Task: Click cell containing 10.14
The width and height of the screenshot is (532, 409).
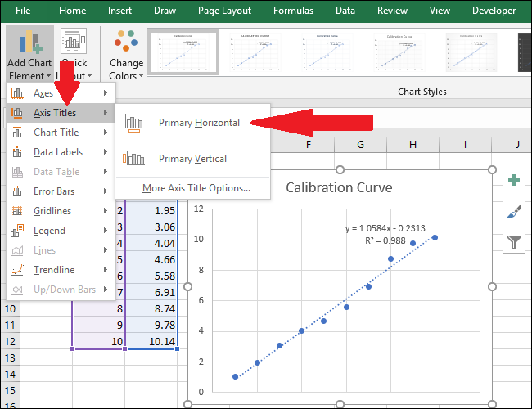Action: 151,341
